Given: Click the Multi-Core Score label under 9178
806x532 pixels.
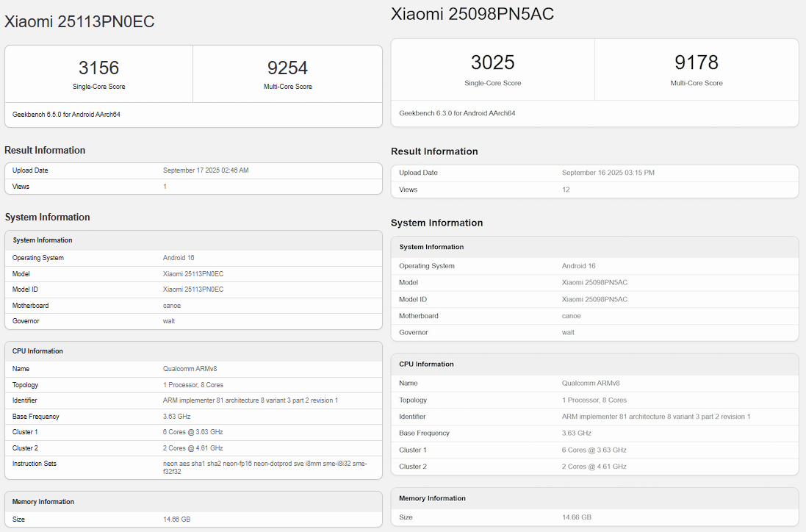Looking at the screenshot, I should 696,83.
